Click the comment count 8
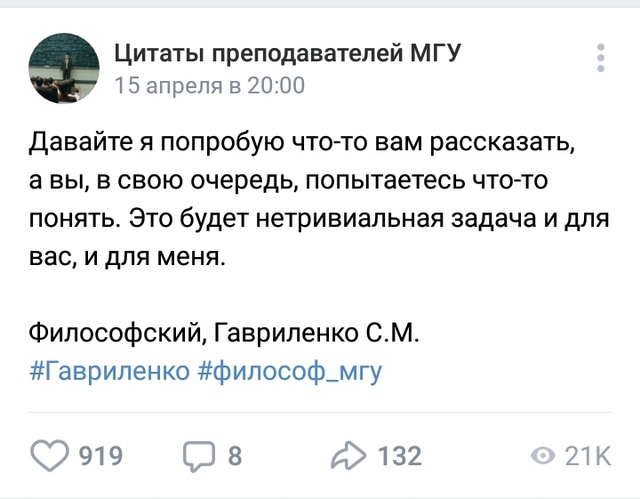 point(235,457)
